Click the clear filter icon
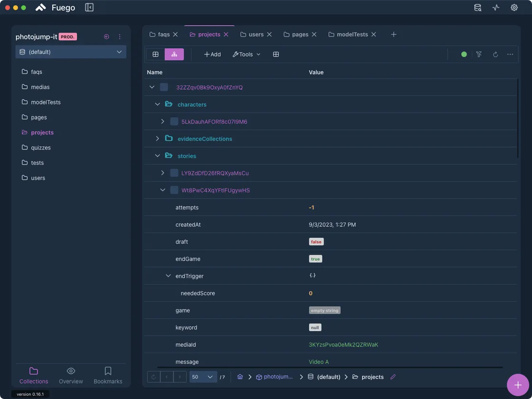Image resolution: width=532 pixels, height=399 pixels. pyautogui.click(x=479, y=54)
